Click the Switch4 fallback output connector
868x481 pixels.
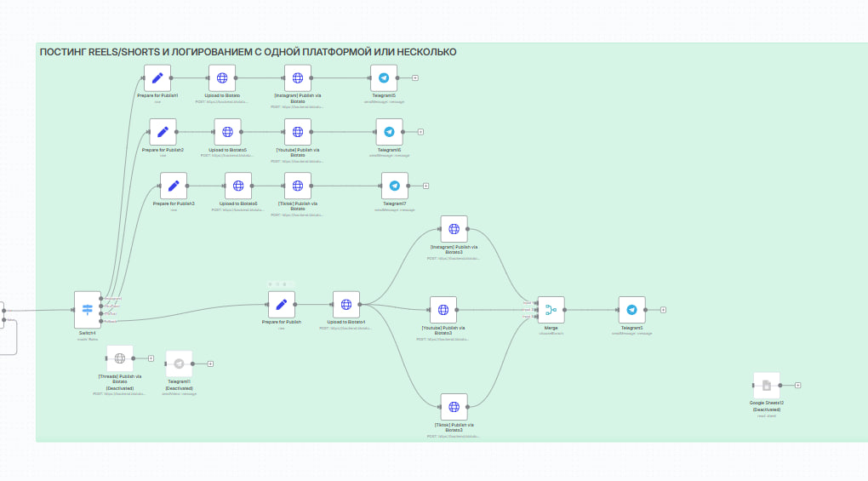(x=100, y=321)
